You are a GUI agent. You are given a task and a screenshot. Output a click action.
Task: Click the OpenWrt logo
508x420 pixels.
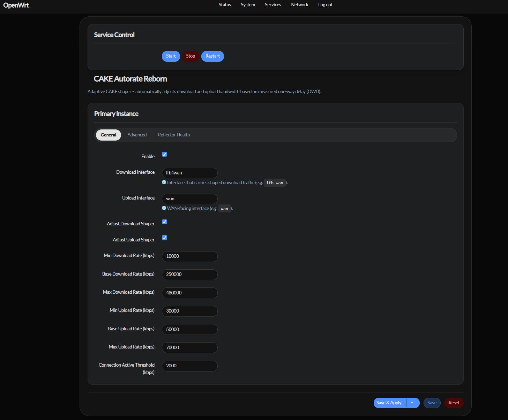click(16, 5)
